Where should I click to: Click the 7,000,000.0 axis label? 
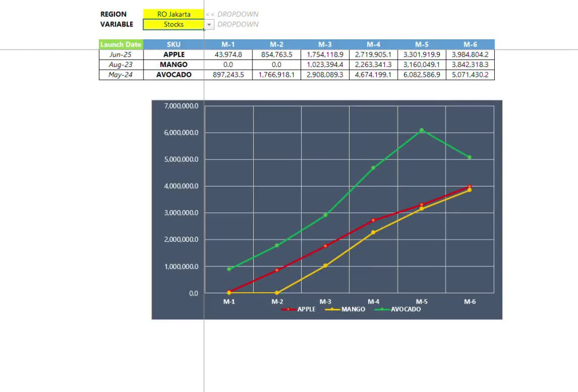181,106
